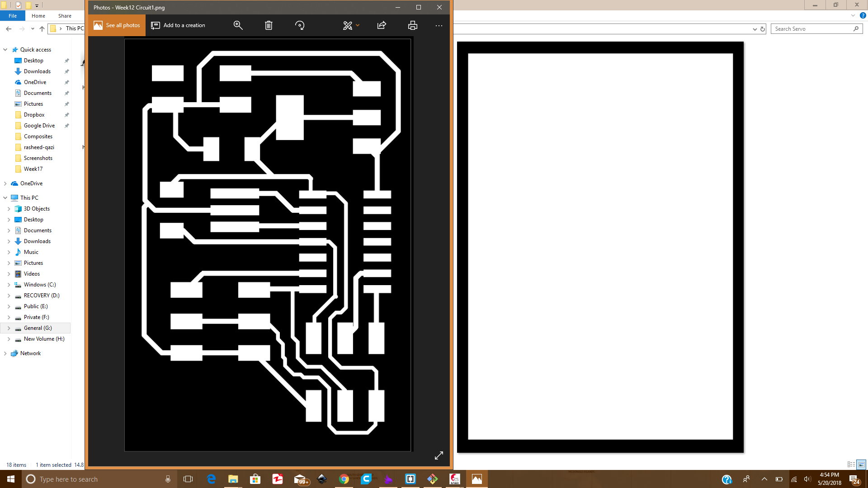Open Chrome from the taskbar
Screen dimensions: 868x488
click(x=344, y=479)
